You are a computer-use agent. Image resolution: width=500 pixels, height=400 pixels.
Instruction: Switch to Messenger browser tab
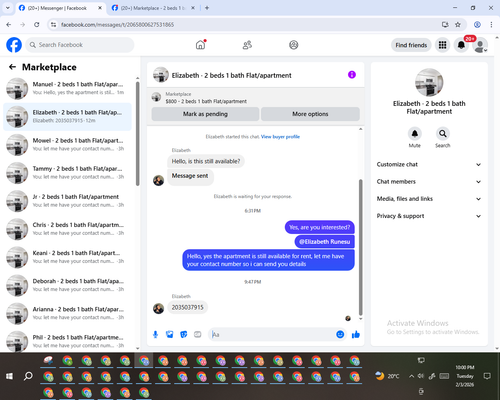click(60, 8)
